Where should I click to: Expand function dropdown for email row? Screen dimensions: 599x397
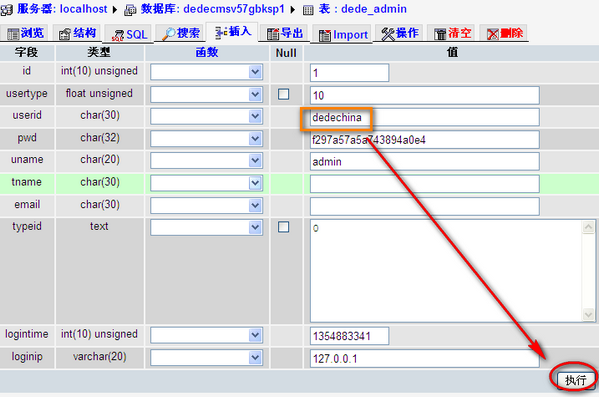255,206
